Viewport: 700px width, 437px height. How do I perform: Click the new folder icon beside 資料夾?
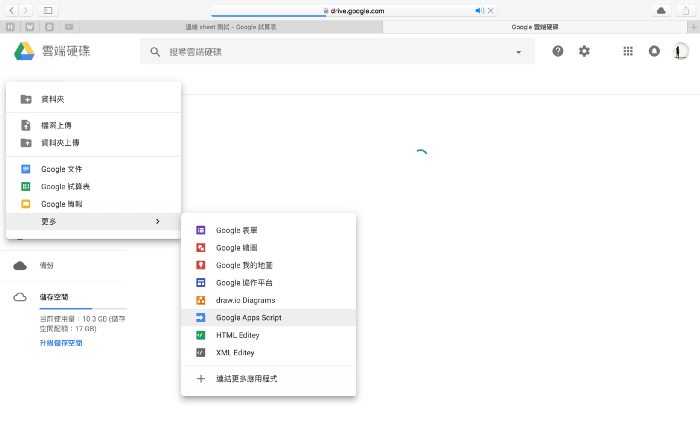tap(26, 99)
